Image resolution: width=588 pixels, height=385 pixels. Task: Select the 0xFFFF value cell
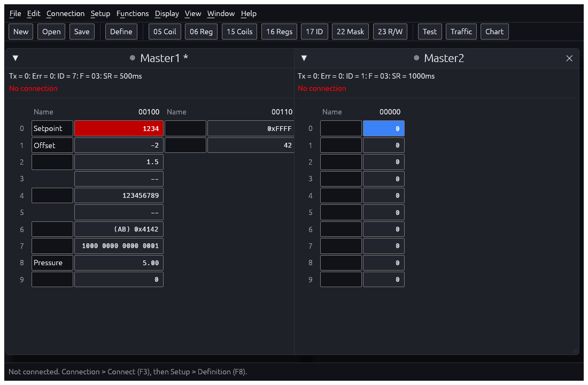[251, 128]
